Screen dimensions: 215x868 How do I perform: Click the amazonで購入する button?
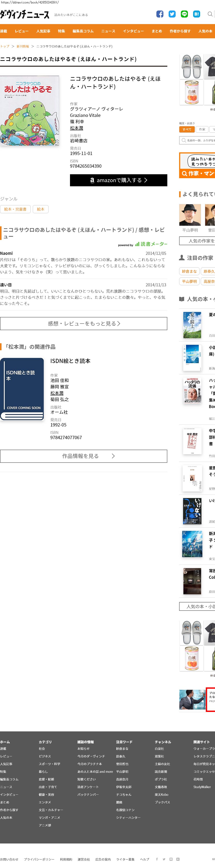click(118, 180)
